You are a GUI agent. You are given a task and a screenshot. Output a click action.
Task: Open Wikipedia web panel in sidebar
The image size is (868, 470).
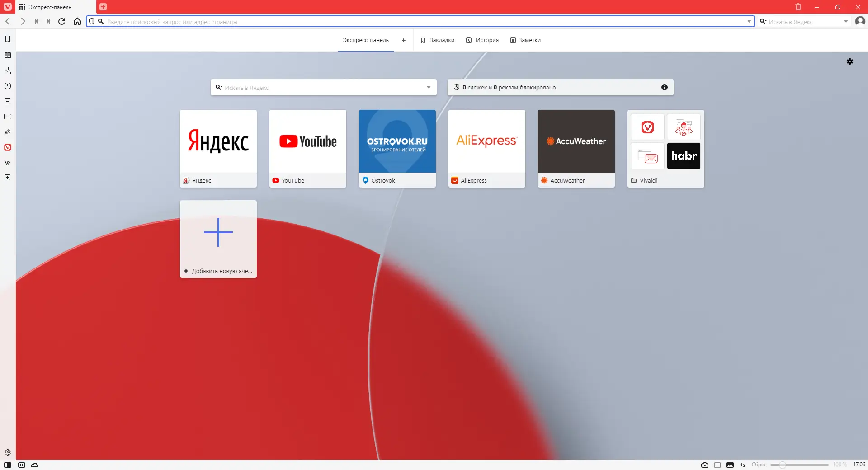coord(8,163)
